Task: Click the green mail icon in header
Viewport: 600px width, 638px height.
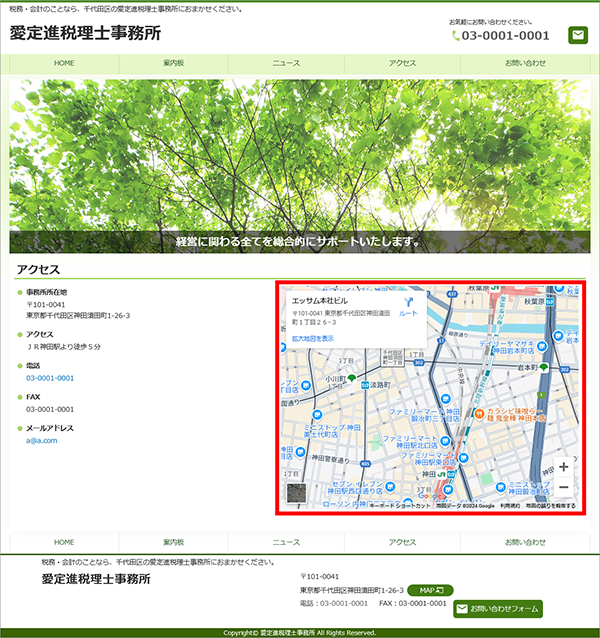Action: (x=578, y=36)
